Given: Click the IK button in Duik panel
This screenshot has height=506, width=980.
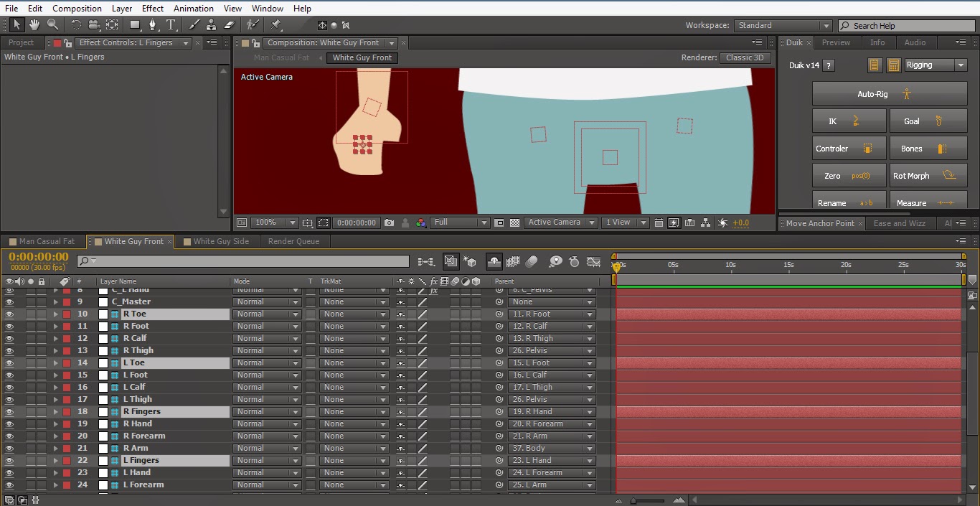Looking at the screenshot, I should click(849, 121).
